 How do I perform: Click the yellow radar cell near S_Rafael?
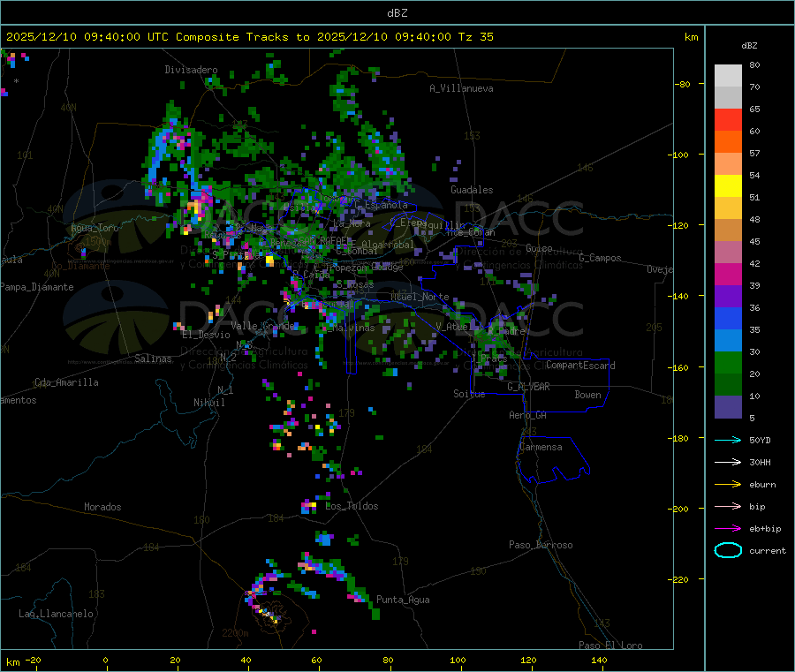tap(269, 260)
